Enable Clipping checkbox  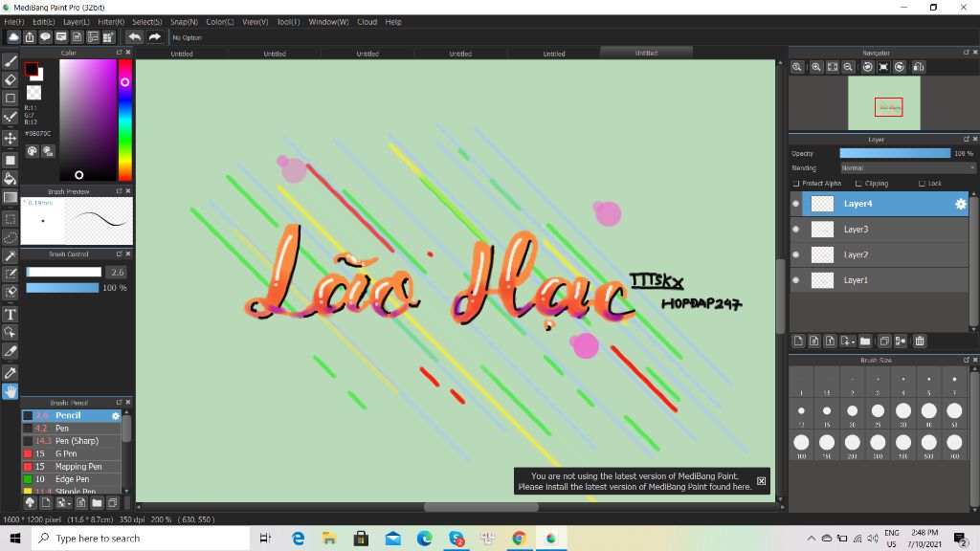pos(858,184)
